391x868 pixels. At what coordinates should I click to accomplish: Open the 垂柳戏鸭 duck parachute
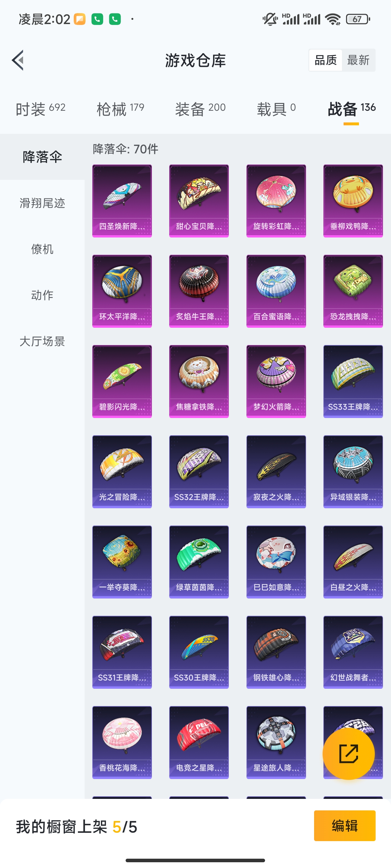353,201
